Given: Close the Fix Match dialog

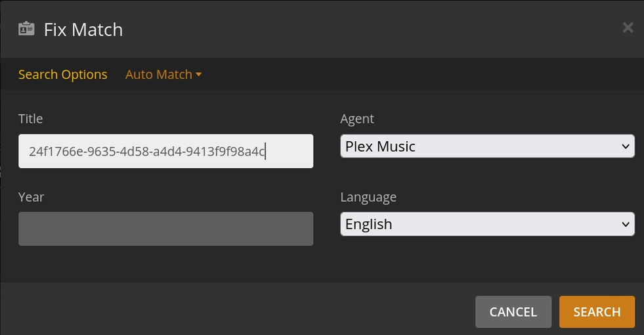Looking at the screenshot, I should coord(628,28).
